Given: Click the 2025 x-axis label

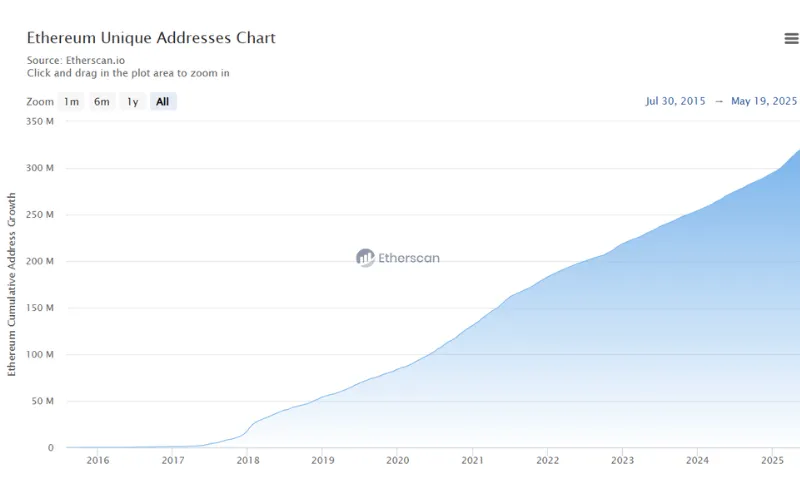Looking at the screenshot, I should 772,460.
